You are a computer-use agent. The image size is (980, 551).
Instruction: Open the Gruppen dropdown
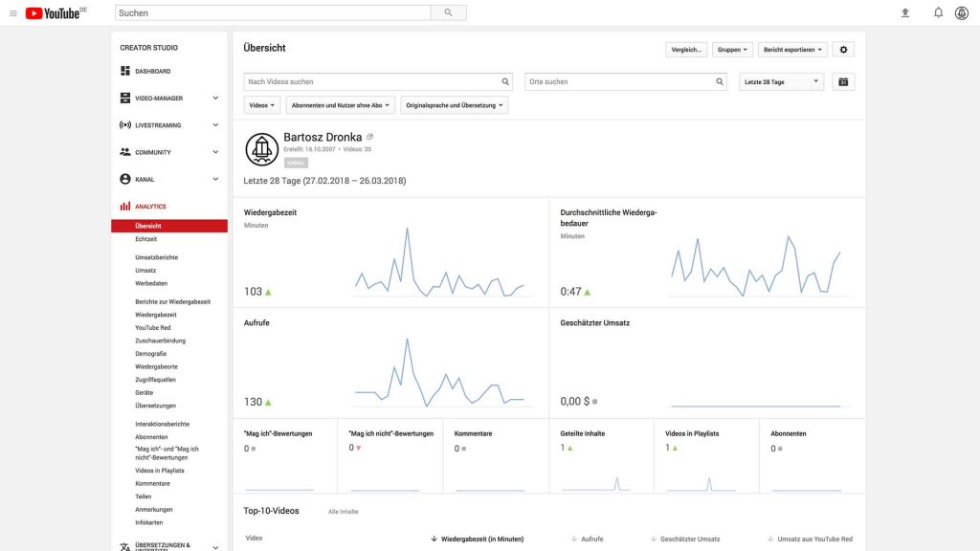[x=733, y=50]
